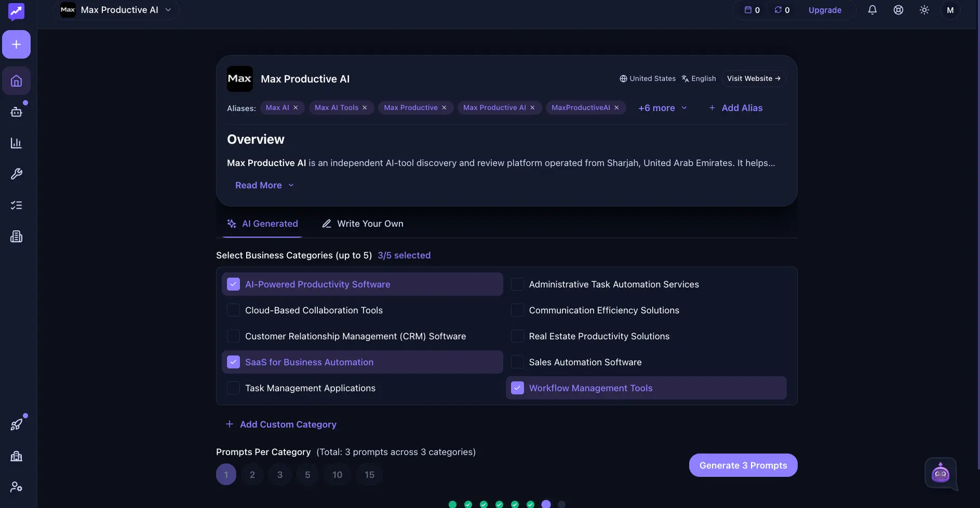Switch to the AI Generated tab

point(262,224)
